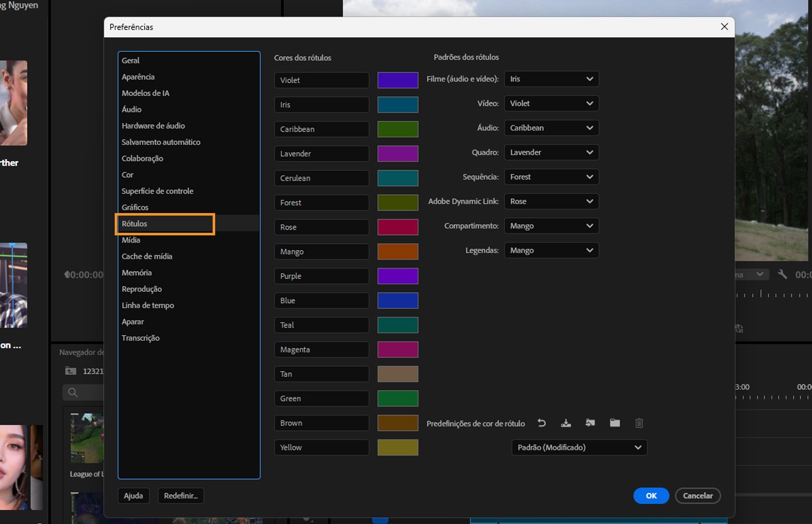Open help with the Ajuda button

[x=133, y=496]
